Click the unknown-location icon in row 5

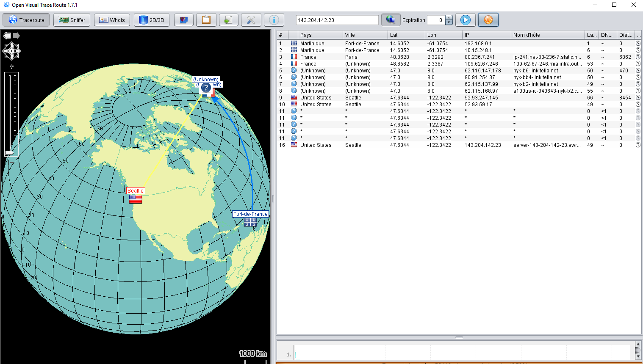click(294, 70)
